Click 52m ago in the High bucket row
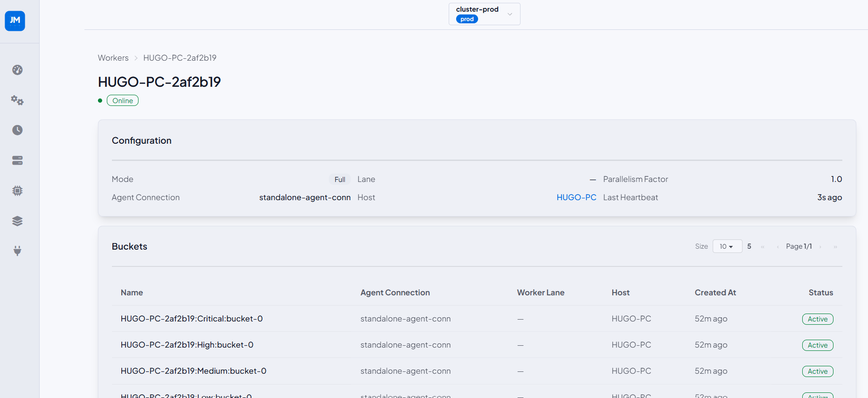 point(711,345)
